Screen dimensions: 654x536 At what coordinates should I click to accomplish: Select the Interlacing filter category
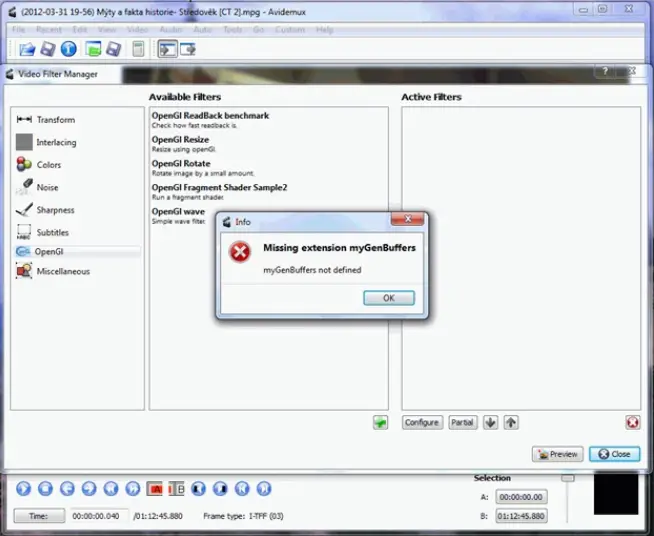click(x=78, y=142)
